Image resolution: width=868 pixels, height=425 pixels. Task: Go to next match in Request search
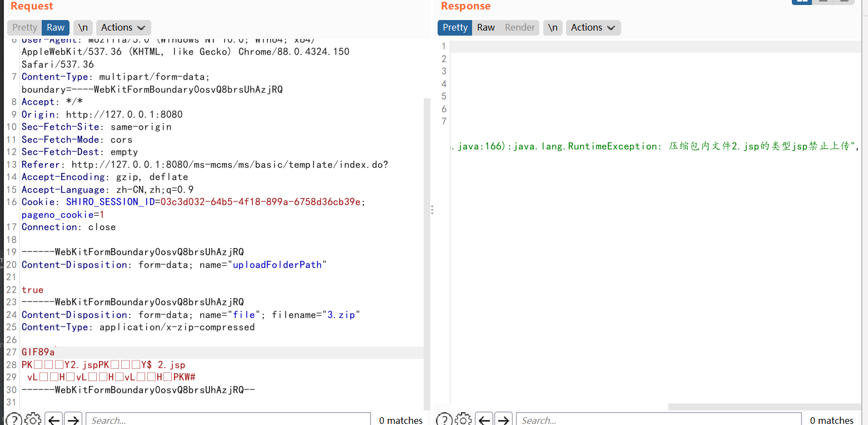(73, 419)
